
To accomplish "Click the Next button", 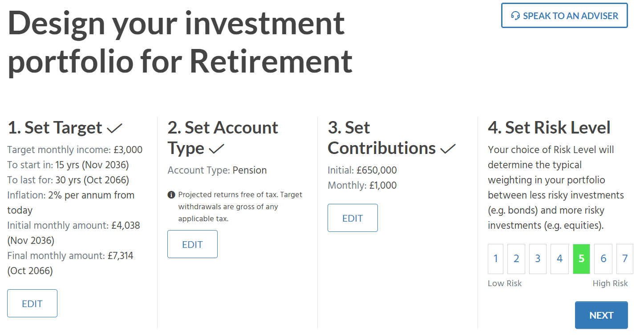I will coord(601,315).
